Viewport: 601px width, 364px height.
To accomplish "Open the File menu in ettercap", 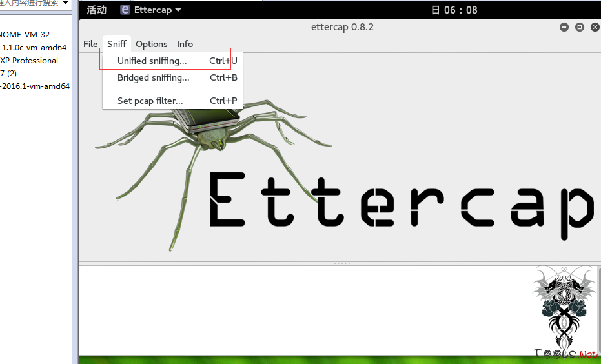I will (x=90, y=44).
